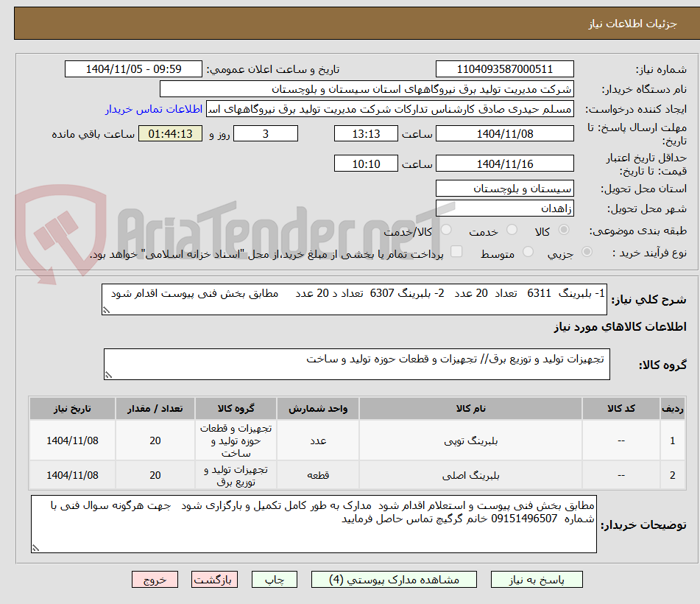Click the buyer organization name field
Viewport: 700px width, 604px height.
(367, 89)
